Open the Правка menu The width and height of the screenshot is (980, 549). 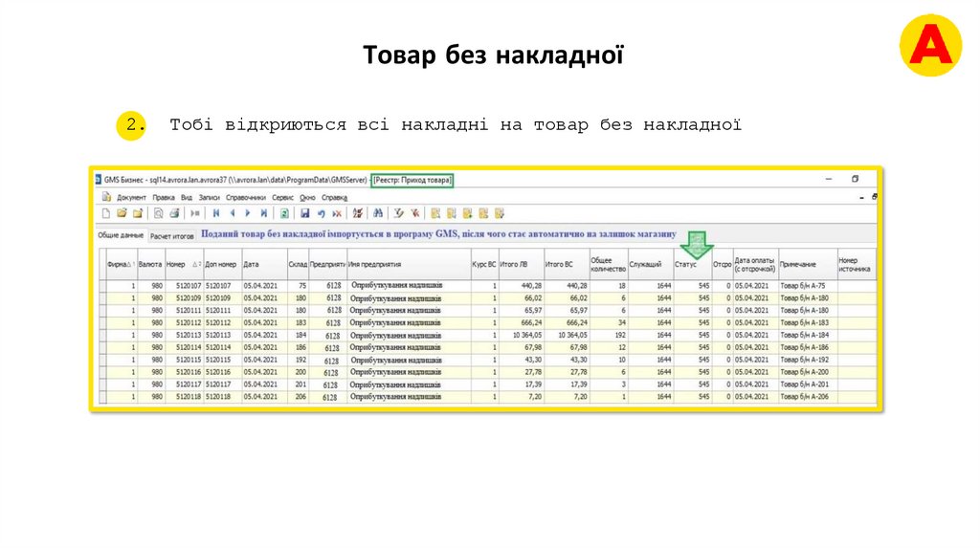coord(164,197)
